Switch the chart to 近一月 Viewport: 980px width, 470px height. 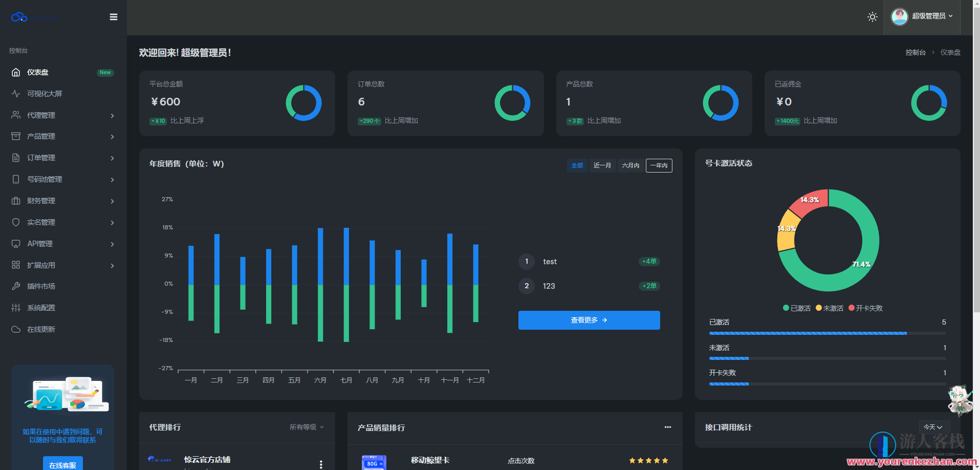point(602,165)
